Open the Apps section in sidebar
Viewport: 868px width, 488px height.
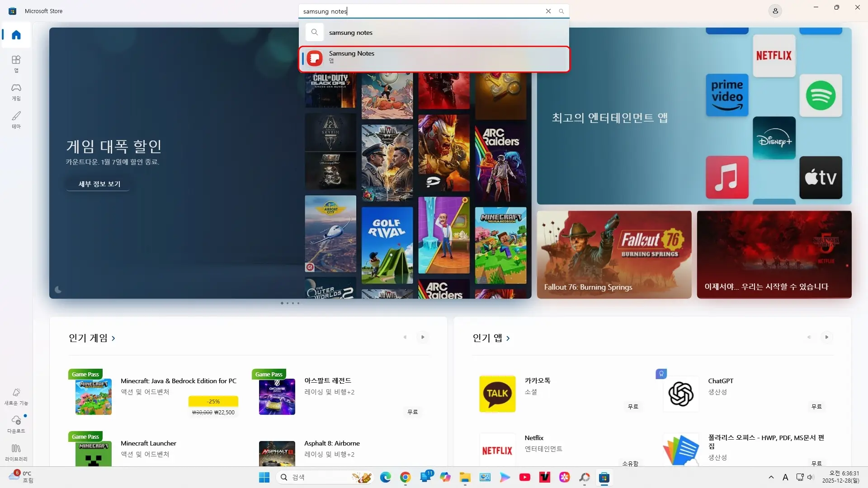pos(16,63)
